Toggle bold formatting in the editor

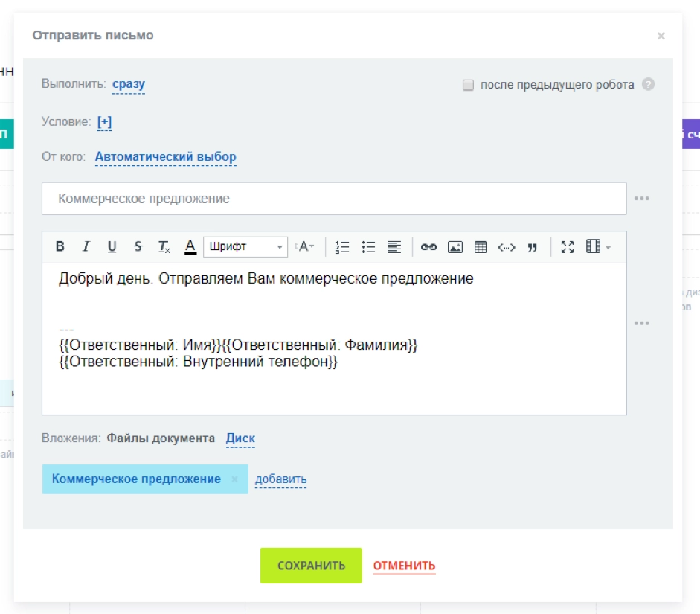coord(62,247)
